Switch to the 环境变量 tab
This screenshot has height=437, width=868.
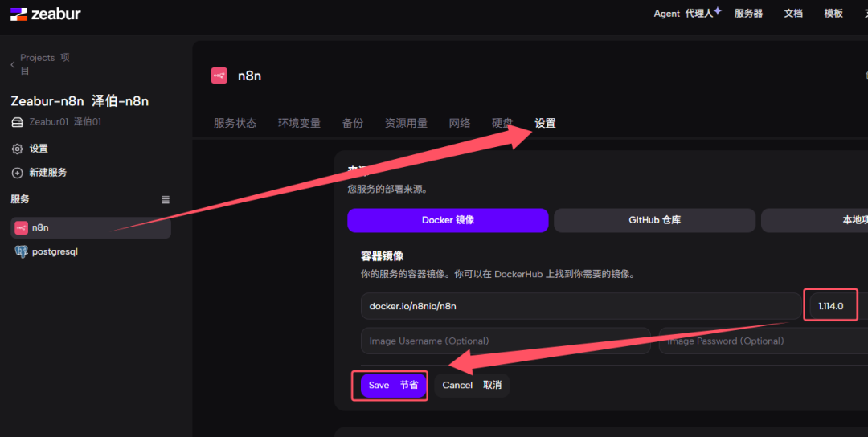click(x=299, y=124)
